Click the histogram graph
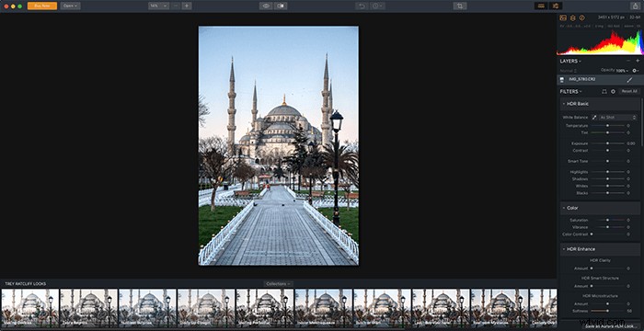The width and height of the screenshot is (644, 331). coord(600,42)
